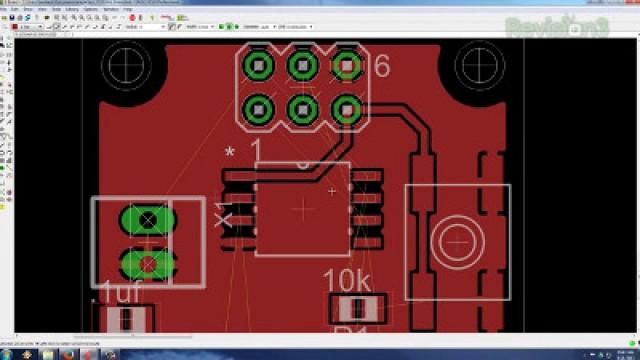This screenshot has height=360, width=640.
Task: Select the Circle tool
Action: click(2, 153)
